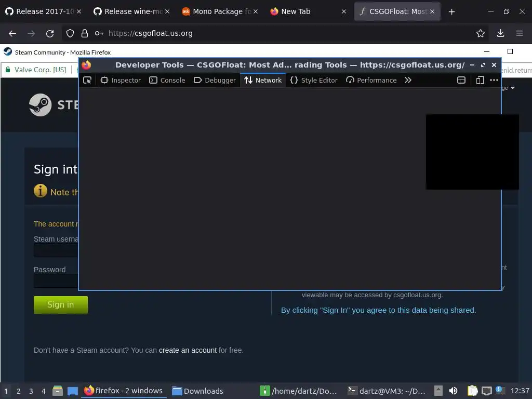Switch to the Mono Package tab
Image resolution: width=532 pixels, height=399 pixels.
tap(220, 11)
